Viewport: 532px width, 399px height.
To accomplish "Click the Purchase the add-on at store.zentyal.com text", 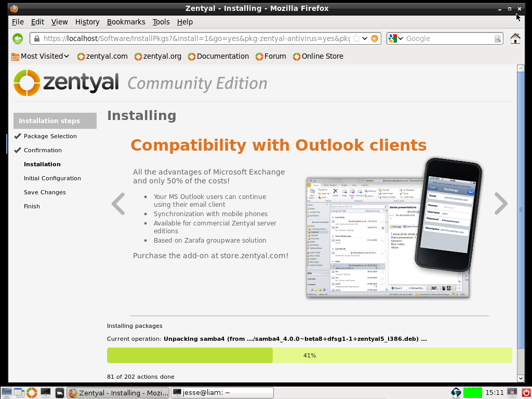I will coord(211,256).
